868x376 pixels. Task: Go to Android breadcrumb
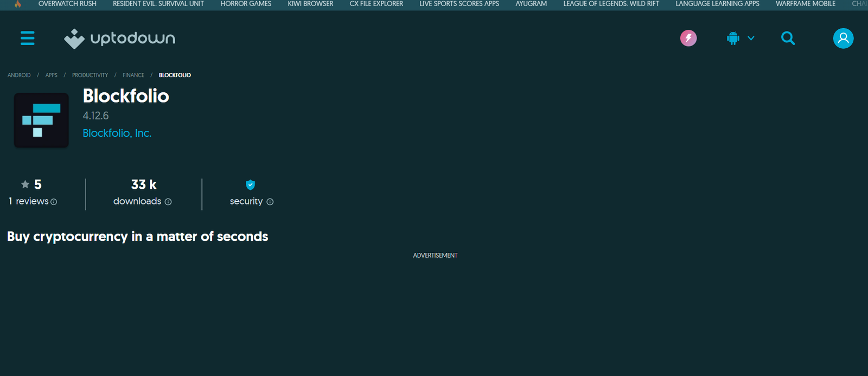[19, 75]
